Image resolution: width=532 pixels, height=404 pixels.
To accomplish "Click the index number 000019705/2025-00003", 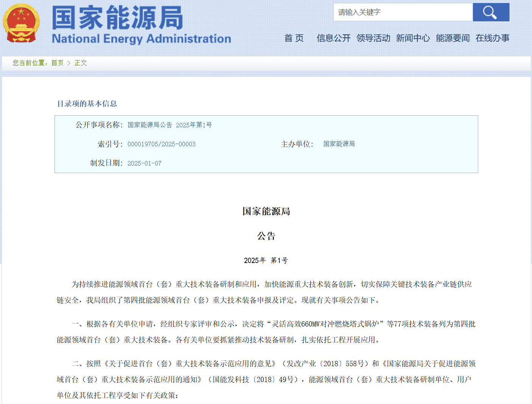I will [x=162, y=144].
